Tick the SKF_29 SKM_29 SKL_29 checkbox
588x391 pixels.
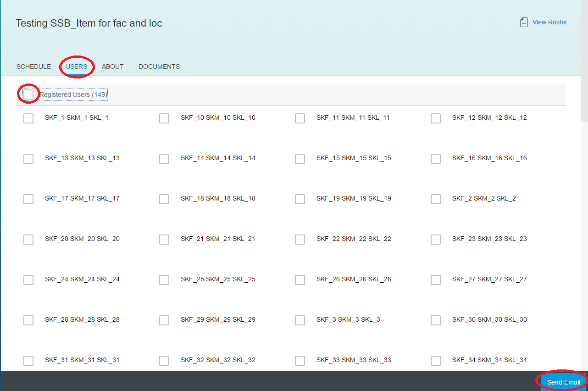[x=164, y=320]
